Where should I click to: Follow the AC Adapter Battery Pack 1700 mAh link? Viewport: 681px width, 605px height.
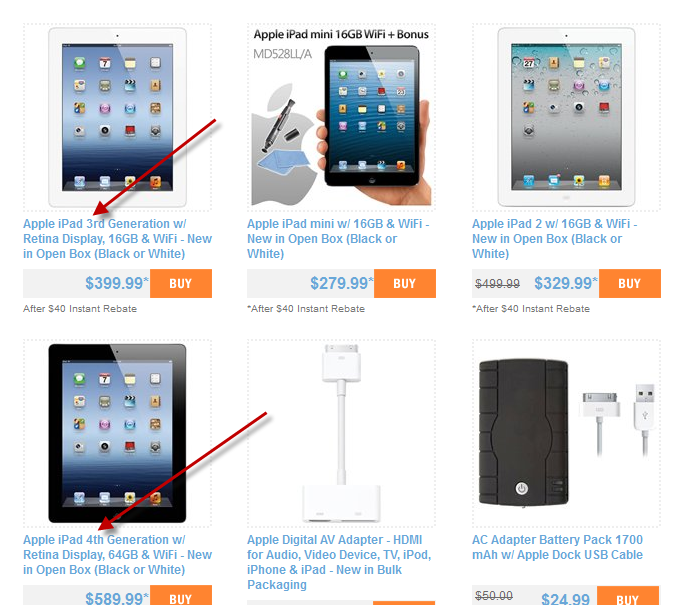click(x=557, y=547)
